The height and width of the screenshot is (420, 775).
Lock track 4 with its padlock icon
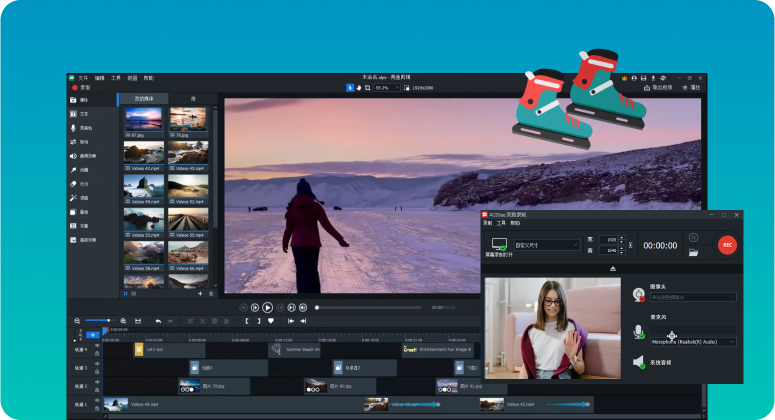click(x=97, y=353)
